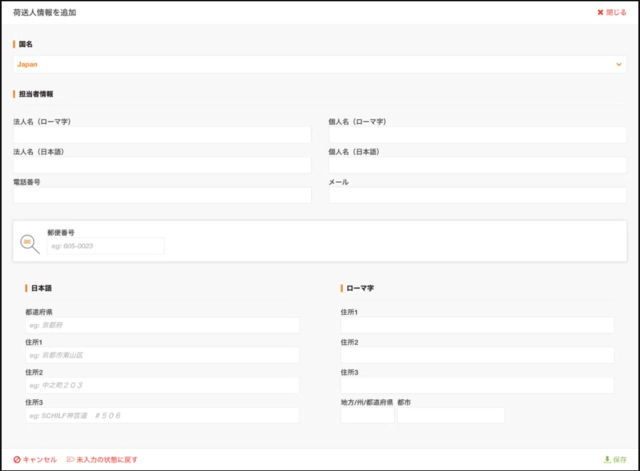Focus the Japanese 住所1 address field
This screenshot has width=640, height=471.
(162, 355)
